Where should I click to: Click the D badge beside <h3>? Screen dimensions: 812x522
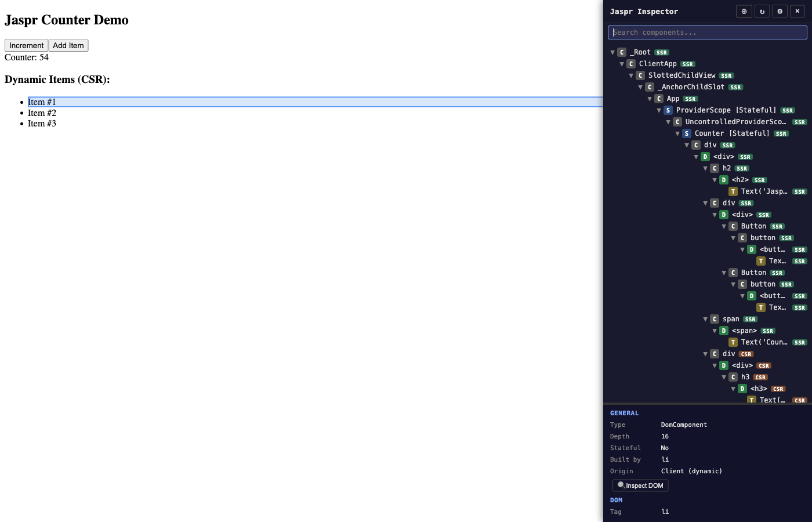tap(742, 389)
